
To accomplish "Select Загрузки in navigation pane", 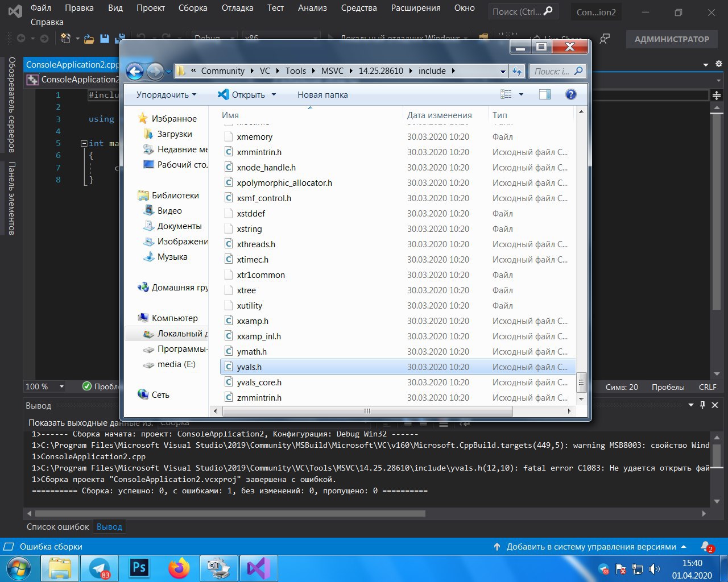I will click(x=174, y=134).
